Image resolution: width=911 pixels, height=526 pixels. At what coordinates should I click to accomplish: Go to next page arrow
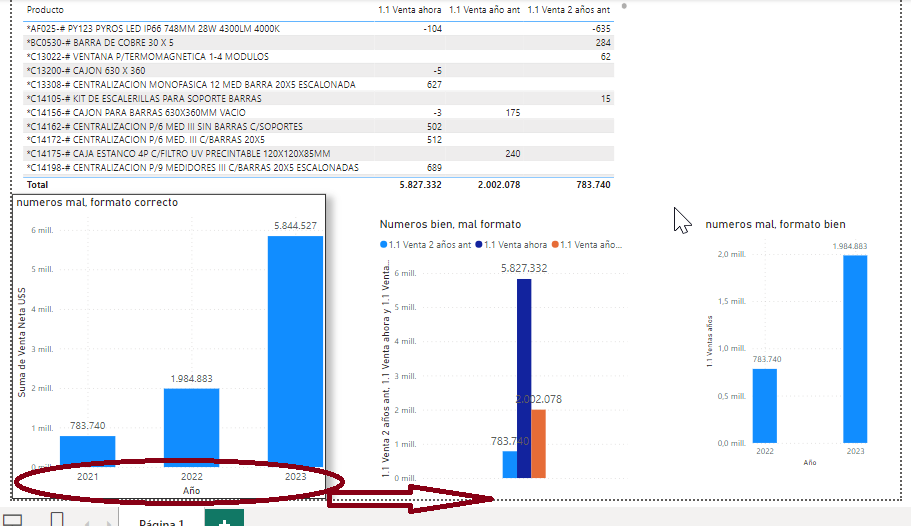coord(108,523)
